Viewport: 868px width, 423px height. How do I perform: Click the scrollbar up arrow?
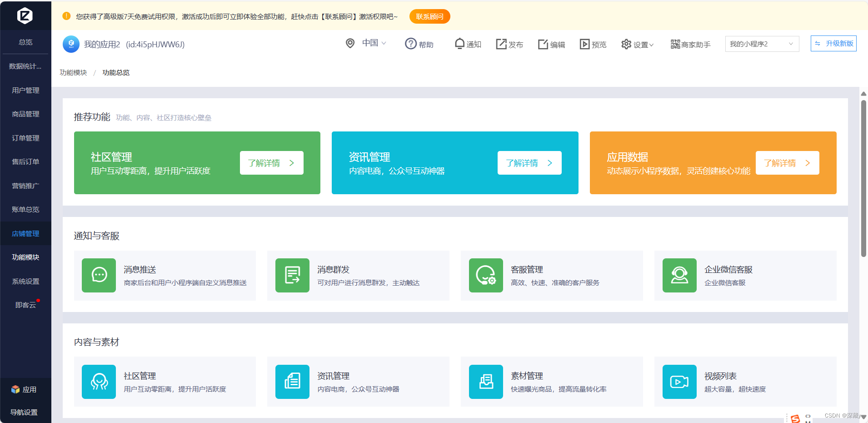pos(863,94)
